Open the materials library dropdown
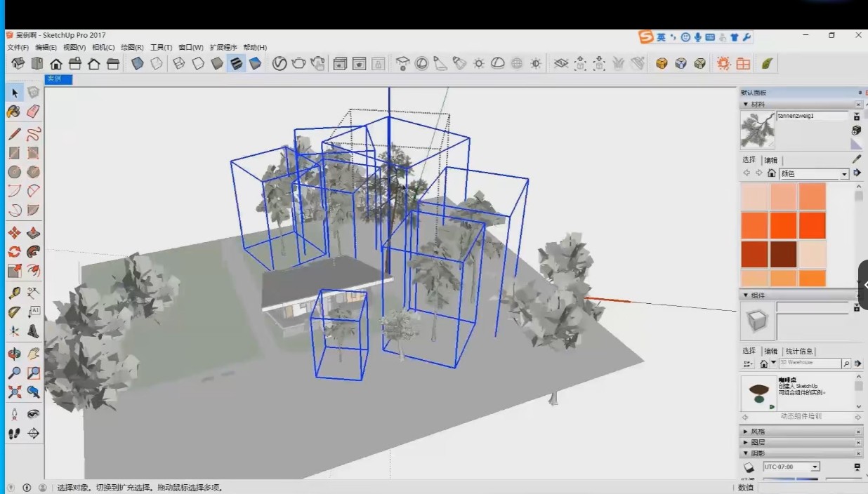 click(844, 174)
